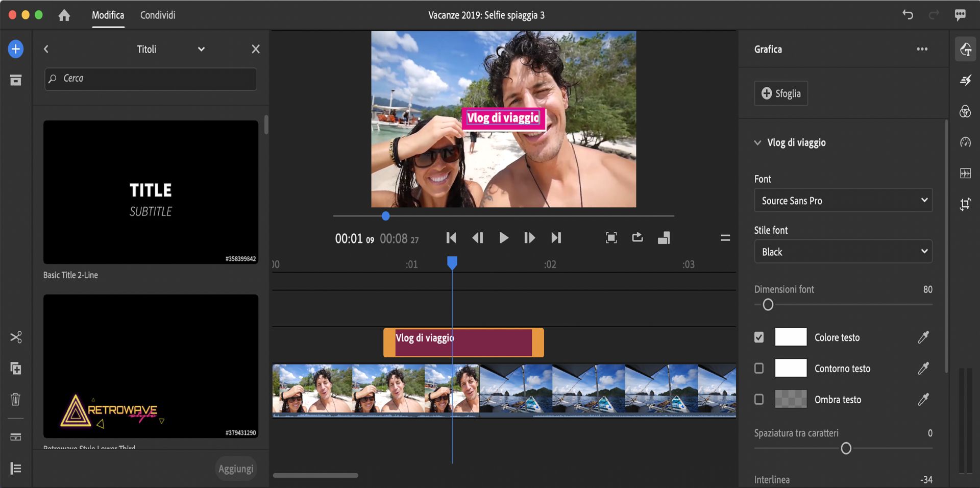The width and height of the screenshot is (980, 488).
Task: Close the Titoli panel
Action: [256, 49]
